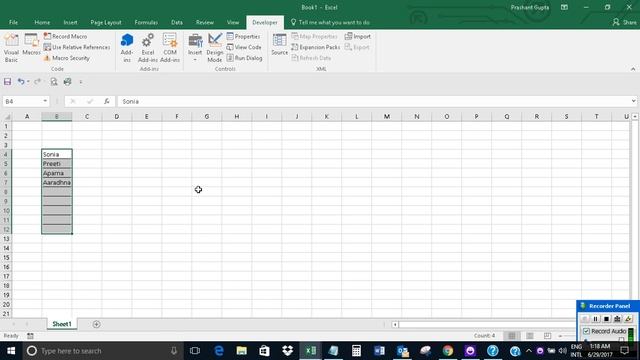640x360 pixels.
Task: Add a new sheet
Action: coord(96,324)
